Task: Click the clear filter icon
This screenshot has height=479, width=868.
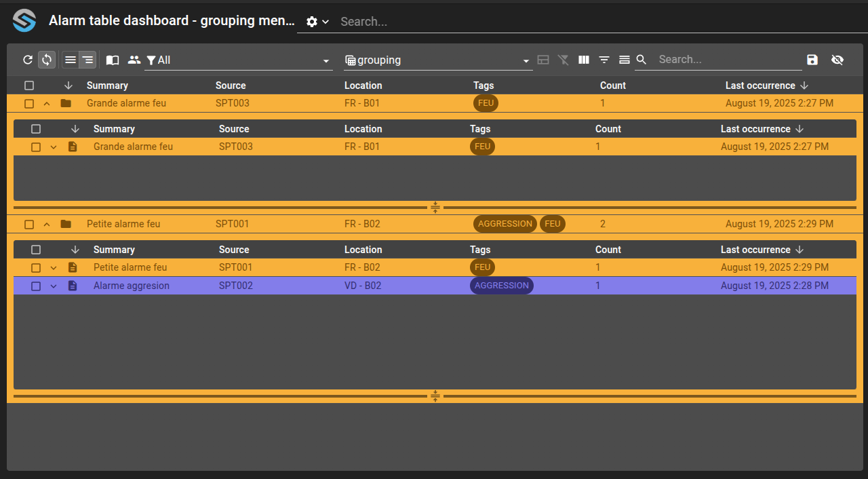Action: tap(564, 60)
